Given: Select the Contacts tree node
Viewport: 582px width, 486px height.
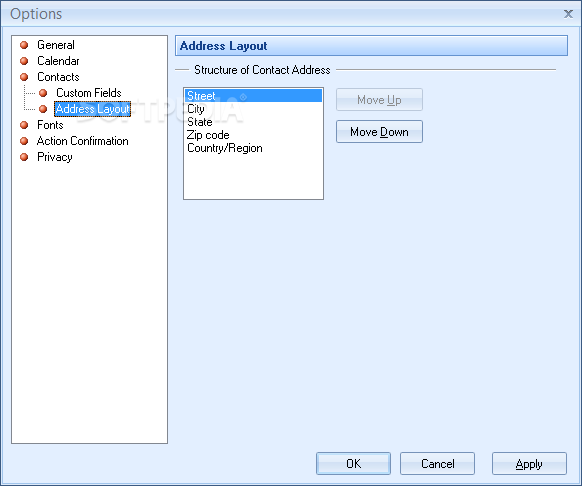Looking at the screenshot, I should 58,77.
